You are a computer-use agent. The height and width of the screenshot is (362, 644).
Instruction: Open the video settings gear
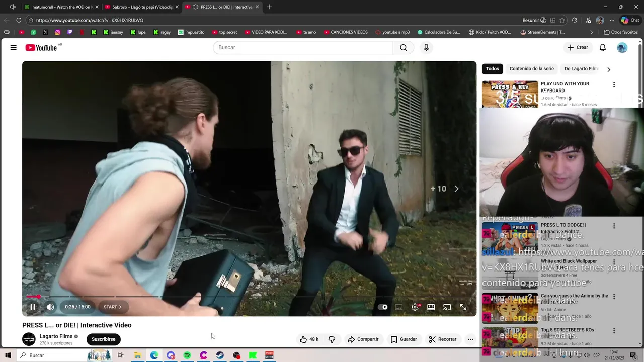[415, 307]
